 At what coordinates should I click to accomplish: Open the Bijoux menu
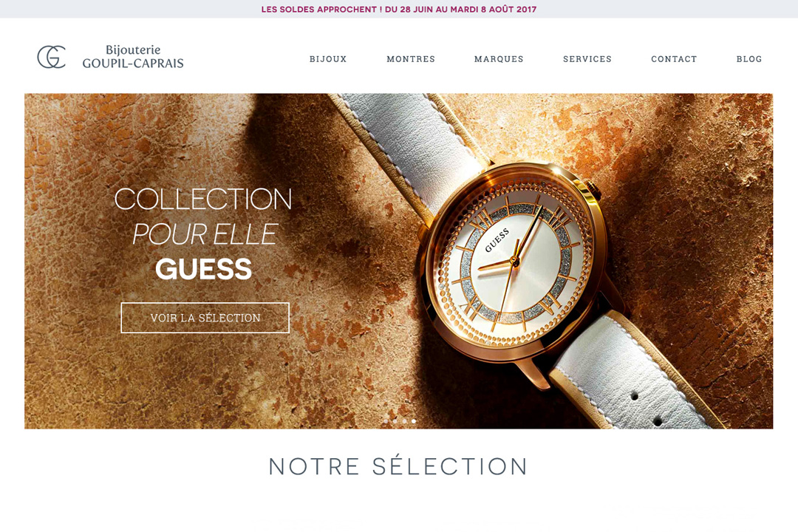pyautogui.click(x=328, y=59)
